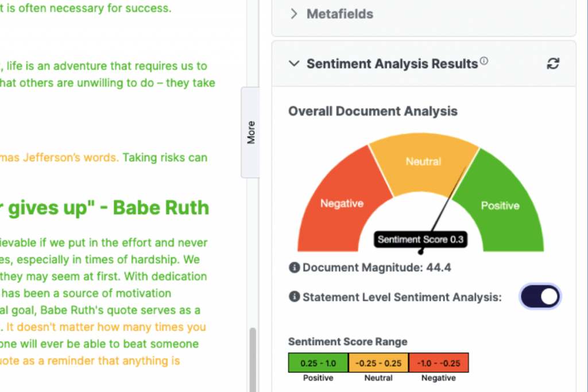
Task: Open the More side panel tab
Action: [x=251, y=131]
